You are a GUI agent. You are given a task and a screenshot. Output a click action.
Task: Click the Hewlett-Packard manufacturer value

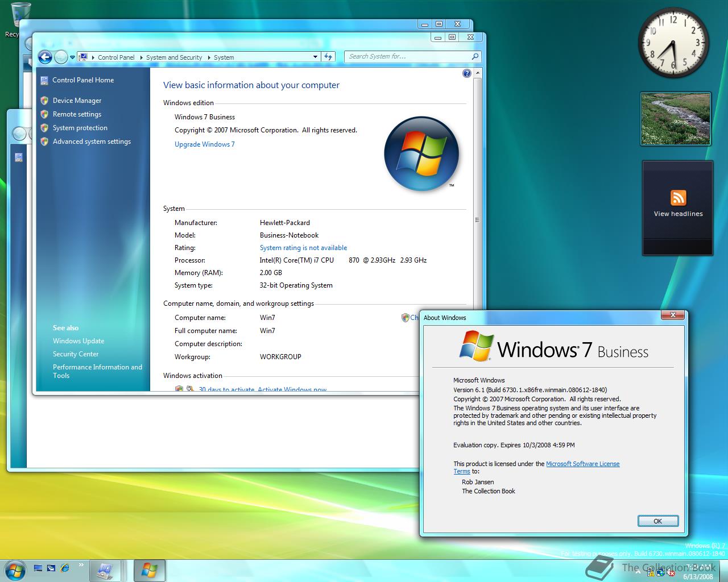point(284,223)
